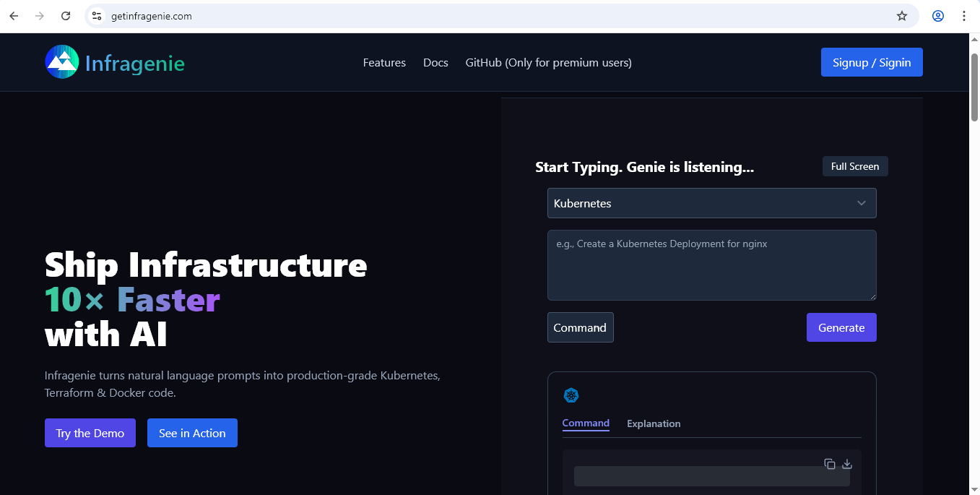This screenshot has width=980, height=495.
Task: Click the Command mode button
Action: 581,327
